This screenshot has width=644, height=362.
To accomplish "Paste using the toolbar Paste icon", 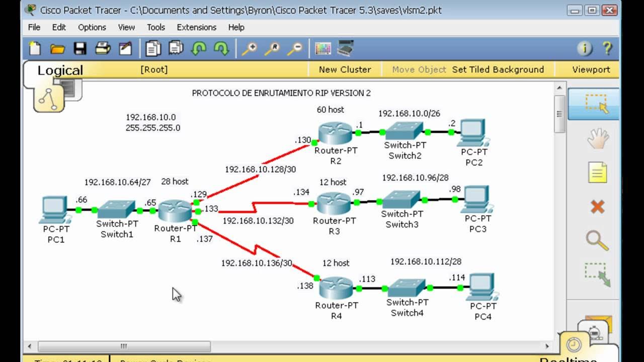I will tap(176, 48).
